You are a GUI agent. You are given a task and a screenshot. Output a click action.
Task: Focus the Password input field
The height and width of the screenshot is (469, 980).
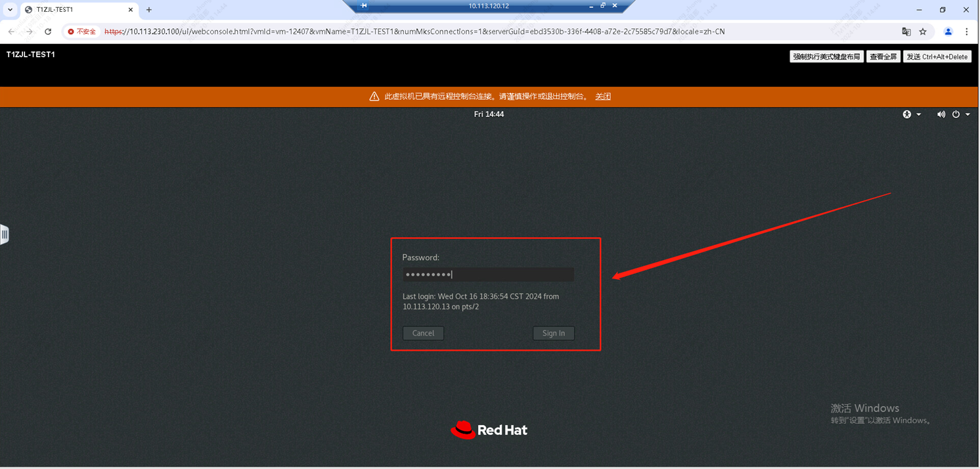point(488,275)
